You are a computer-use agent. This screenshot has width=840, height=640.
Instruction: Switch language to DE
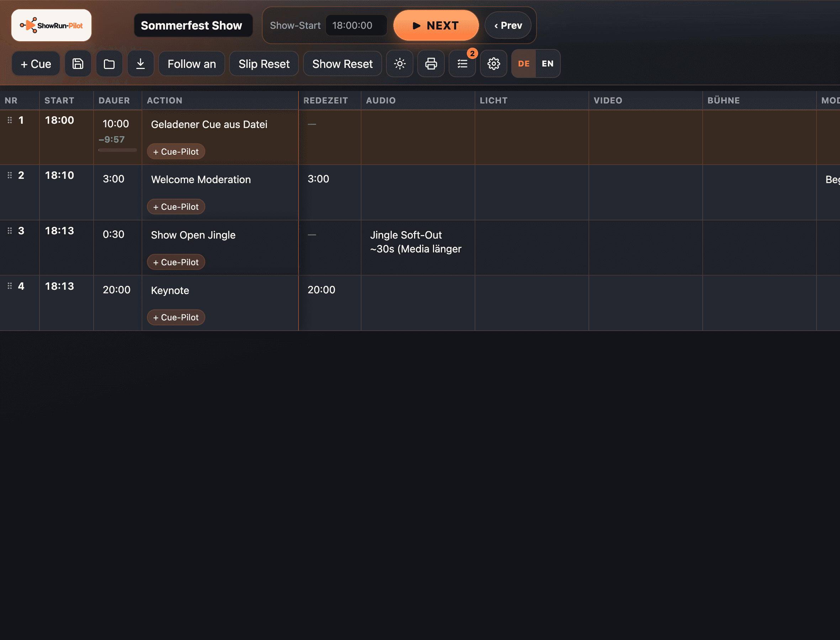(524, 64)
